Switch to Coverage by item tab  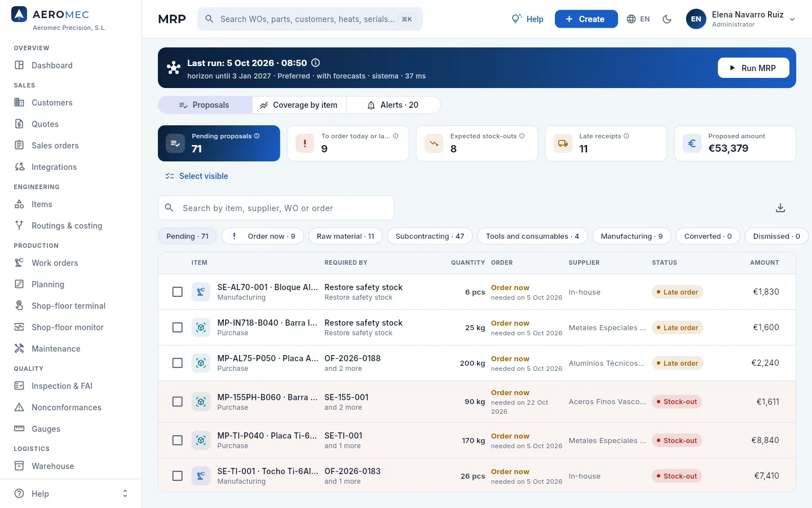click(299, 105)
